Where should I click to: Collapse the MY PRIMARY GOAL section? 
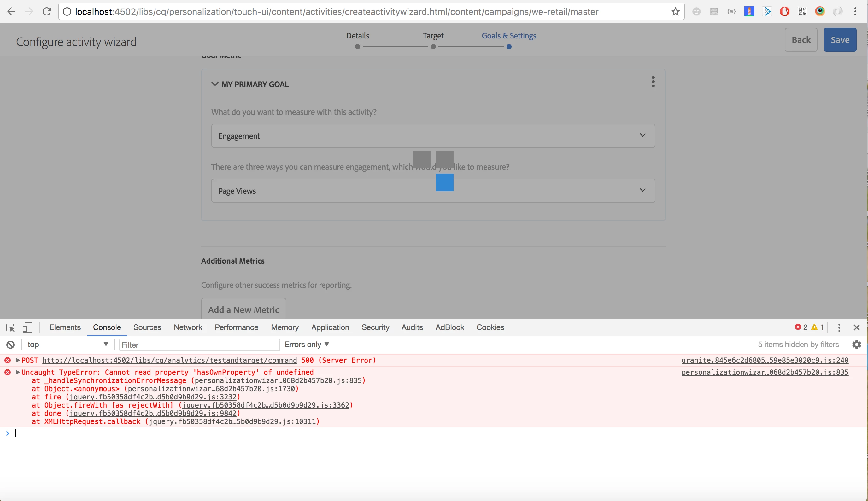click(215, 84)
